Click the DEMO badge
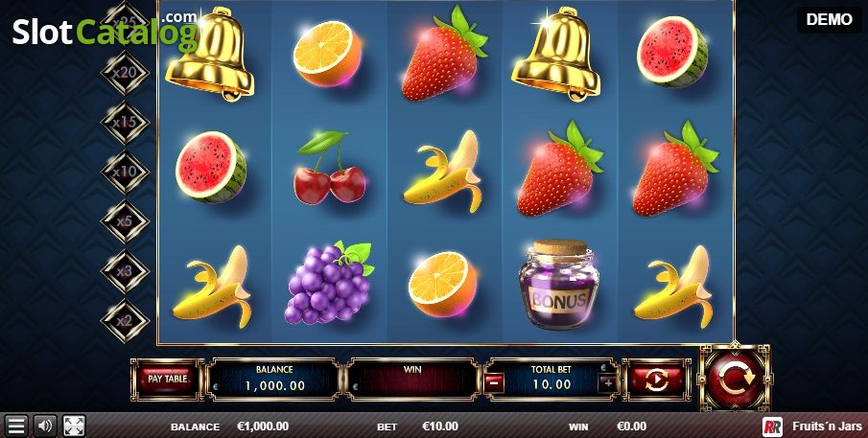868x438 pixels. click(829, 20)
